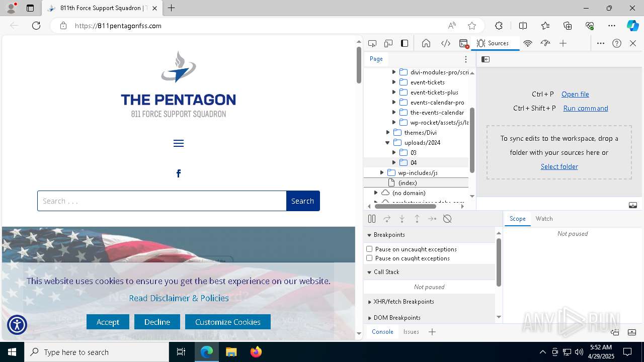Enable Pause on uncaught exceptions
This screenshot has height=362, width=644.
(x=369, y=249)
